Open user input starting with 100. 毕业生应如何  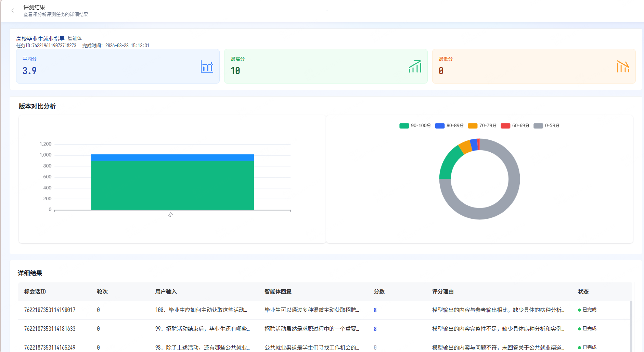coord(201,310)
